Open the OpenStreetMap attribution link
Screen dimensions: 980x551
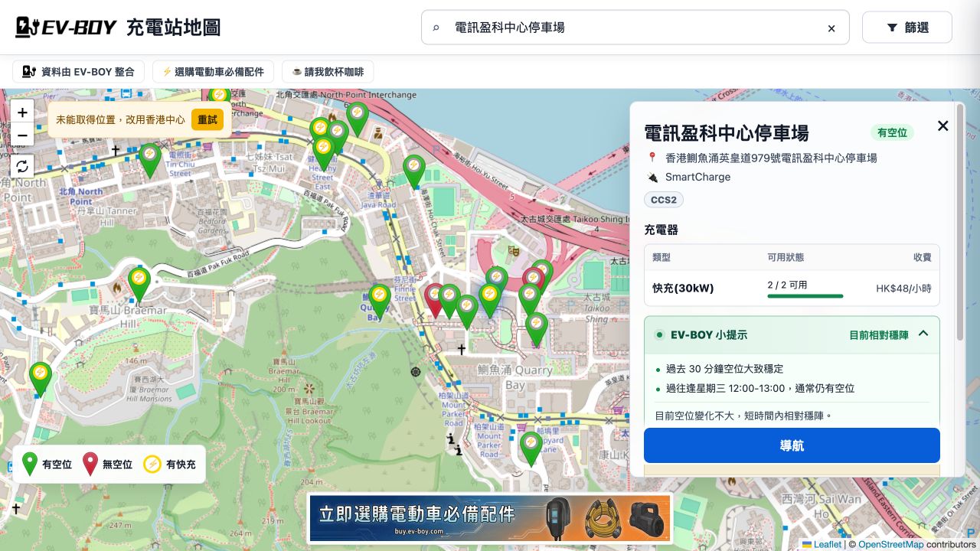tap(890, 544)
